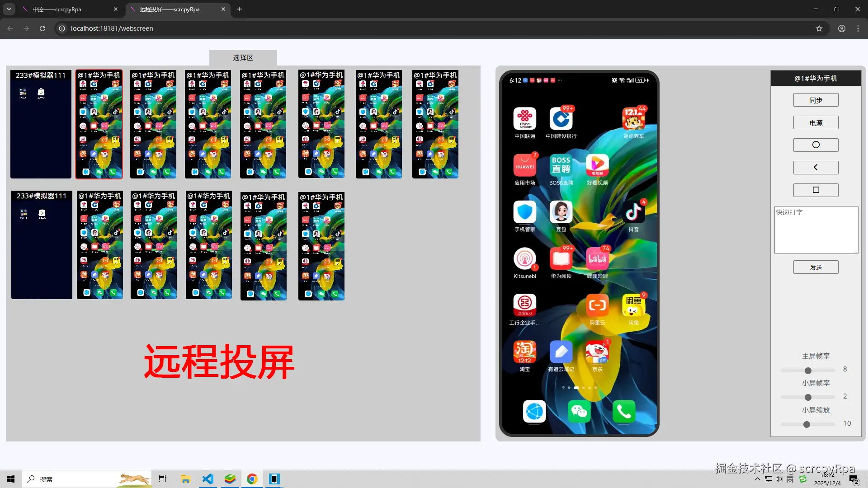Launch 淘宝 (Taobao) from the phone home screen
The height and width of the screenshot is (488, 868).
click(x=524, y=352)
